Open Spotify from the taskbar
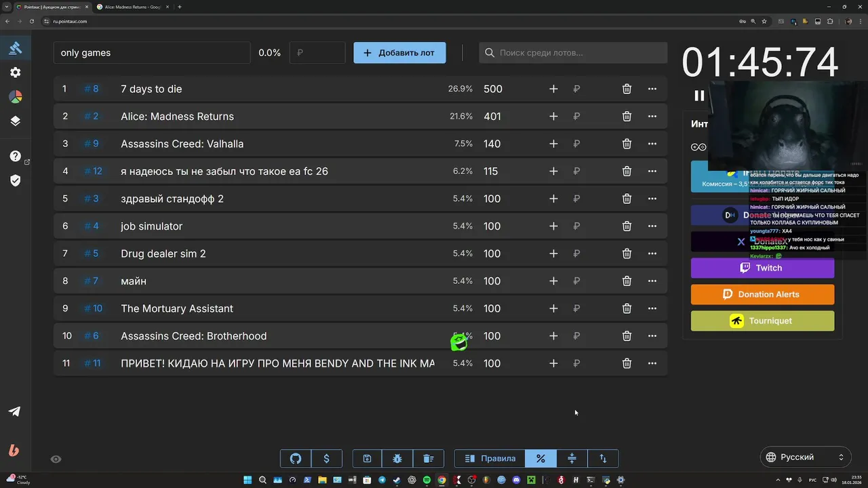This screenshot has width=868, height=488. 427,480
